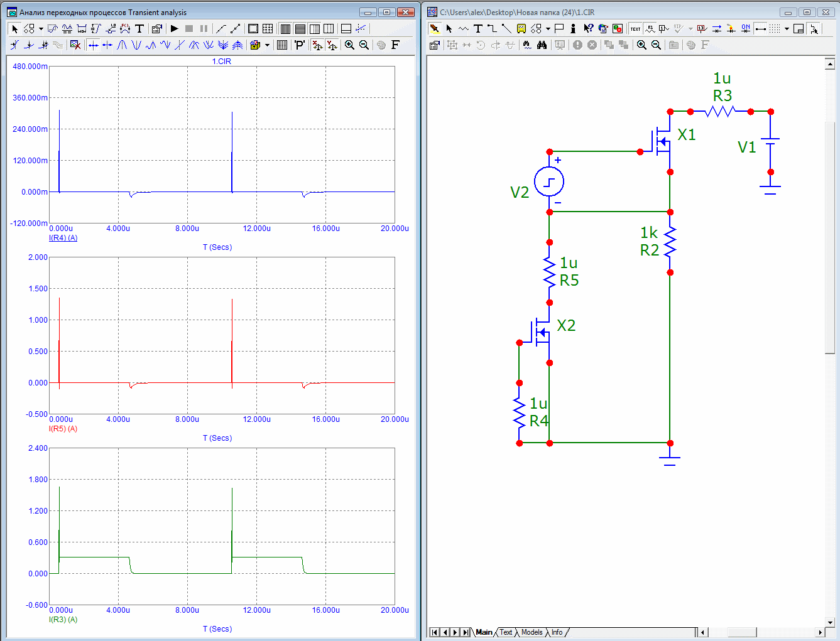Click the schematic vertical scrollbar down arrow

829,623
